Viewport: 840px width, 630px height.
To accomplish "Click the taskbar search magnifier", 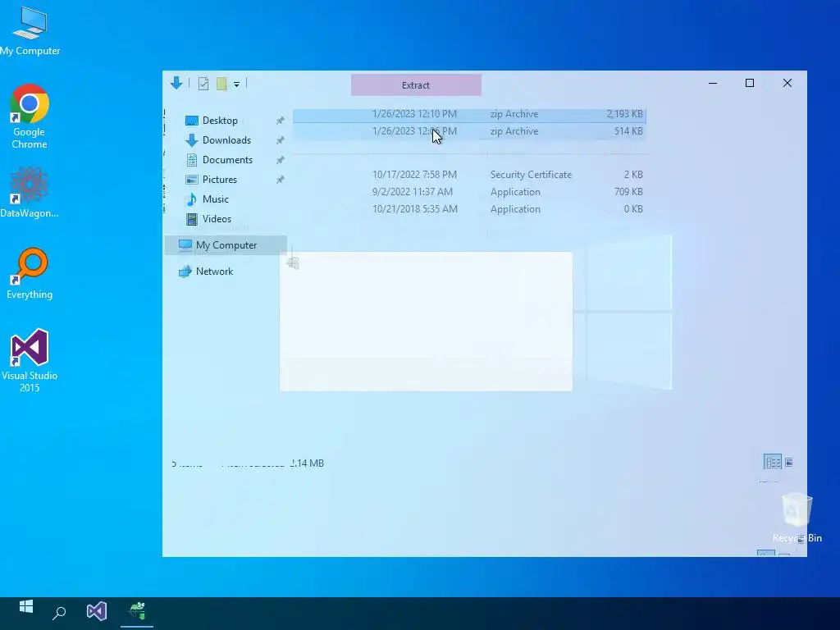I will [x=59, y=612].
